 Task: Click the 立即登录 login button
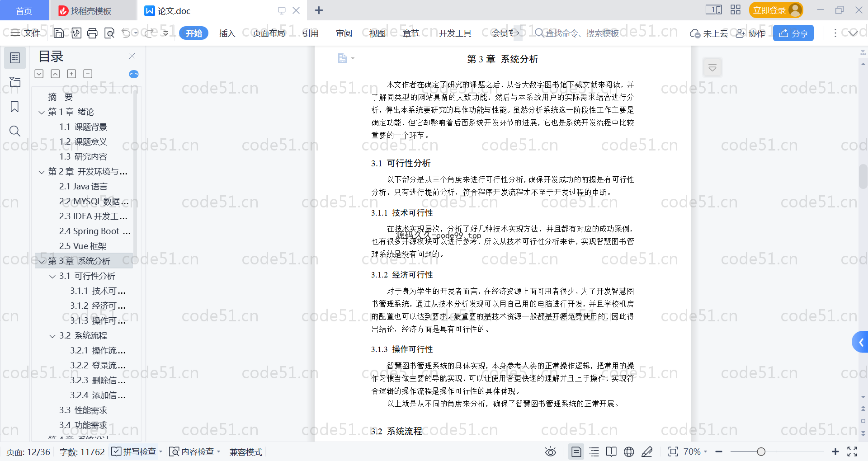(x=776, y=10)
